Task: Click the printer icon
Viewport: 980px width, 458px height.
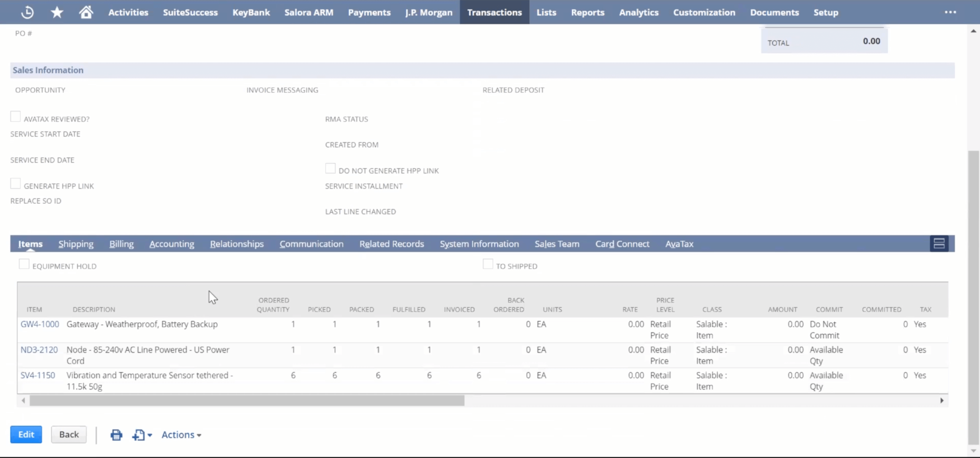Action: coord(116,435)
